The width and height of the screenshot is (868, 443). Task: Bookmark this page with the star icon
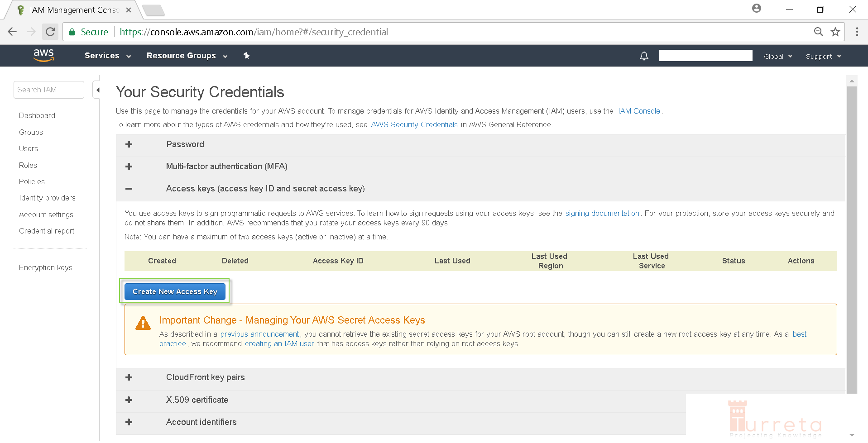[x=835, y=32]
